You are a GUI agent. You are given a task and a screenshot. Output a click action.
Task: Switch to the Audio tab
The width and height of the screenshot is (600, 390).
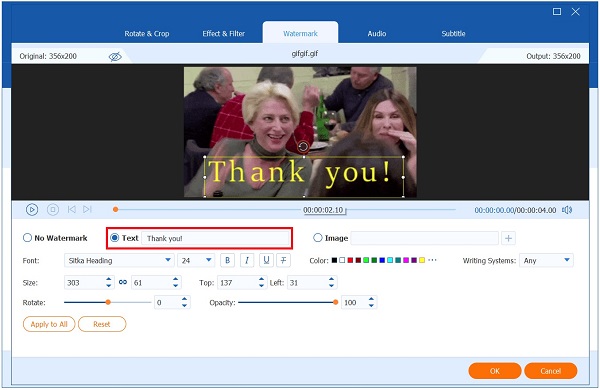377,34
